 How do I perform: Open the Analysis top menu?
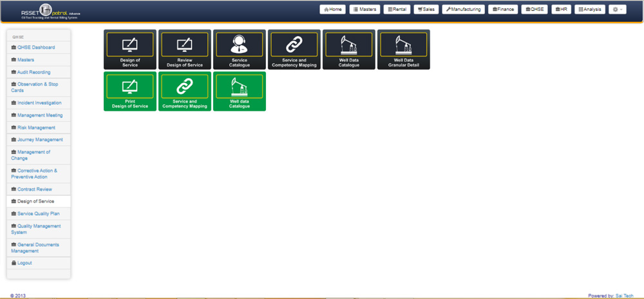(x=589, y=10)
